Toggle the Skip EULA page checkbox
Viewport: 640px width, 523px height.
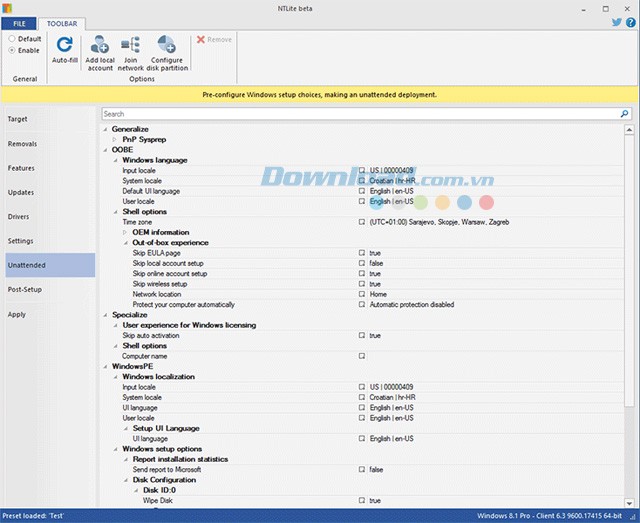[362, 253]
